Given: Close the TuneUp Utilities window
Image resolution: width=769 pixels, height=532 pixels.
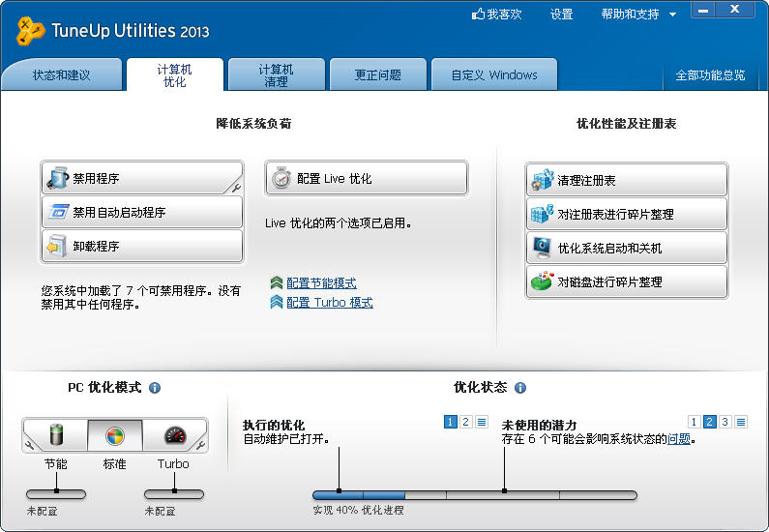Looking at the screenshot, I should coord(735,10).
